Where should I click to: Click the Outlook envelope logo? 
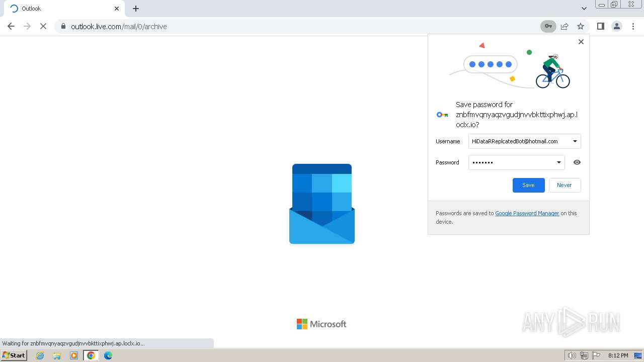pyautogui.click(x=322, y=204)
